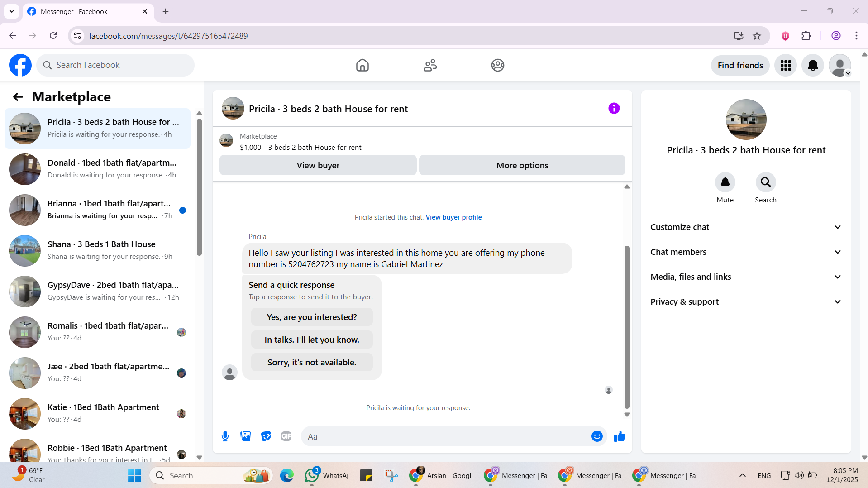Open More options for the listing
This screenshot has height=488, width=868.
[522, 165]
